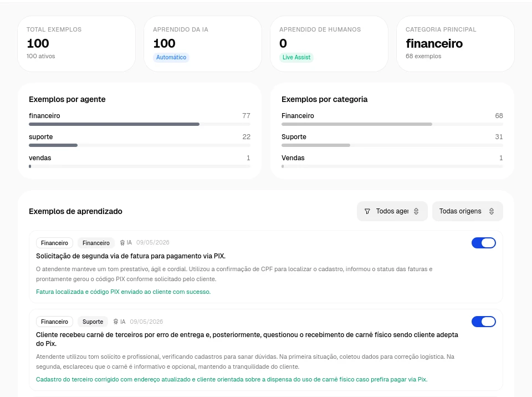The height and width of the screenshot is (397, 532).
Task: Click the funnel filter icon
Action: (x=367, y=211)
